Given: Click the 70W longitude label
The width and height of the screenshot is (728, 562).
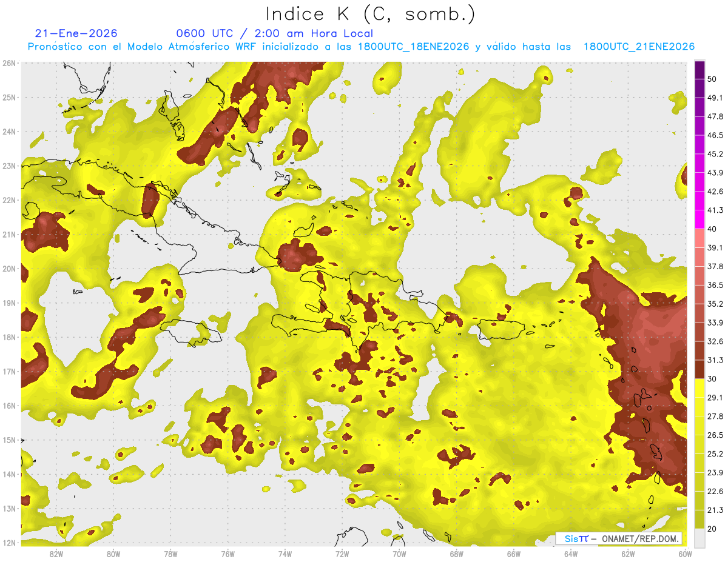Looking at the screenshot, I should tap(399, 554).
